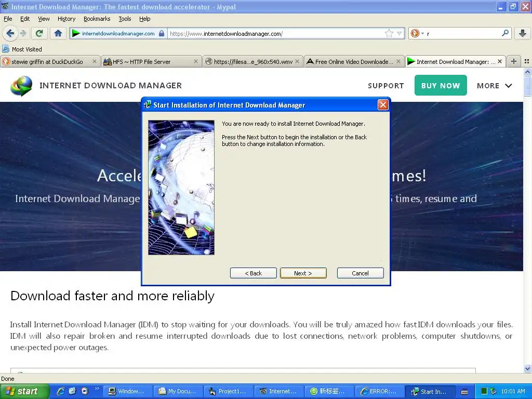Open the File menu
This screenshot has width=532, height=399.
(x=8, y=19)
